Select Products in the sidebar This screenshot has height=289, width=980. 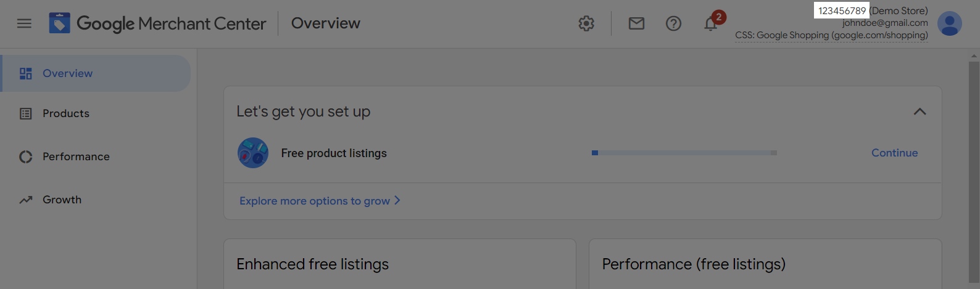coord(96,113)
